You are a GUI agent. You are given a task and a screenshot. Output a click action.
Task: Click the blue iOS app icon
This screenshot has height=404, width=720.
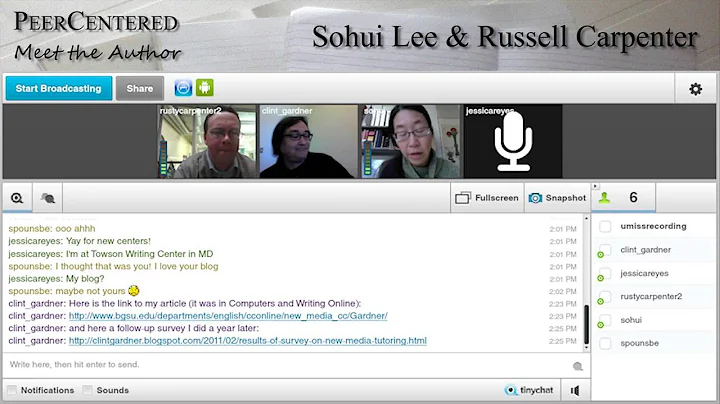click(183, 88)
